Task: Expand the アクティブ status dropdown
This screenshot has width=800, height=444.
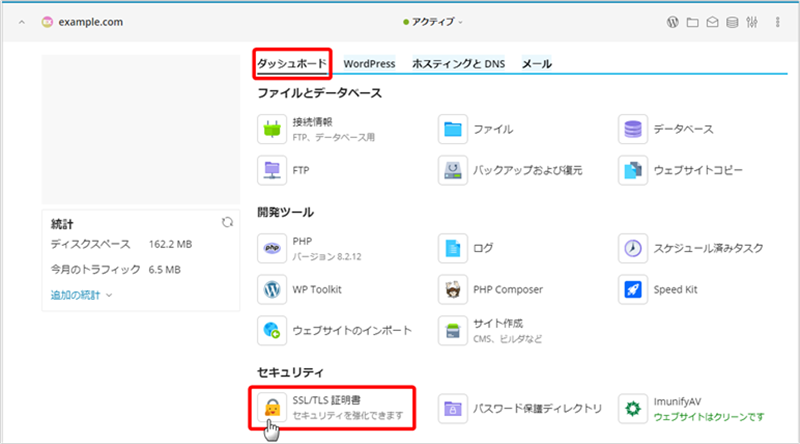Action: [433, 22]
